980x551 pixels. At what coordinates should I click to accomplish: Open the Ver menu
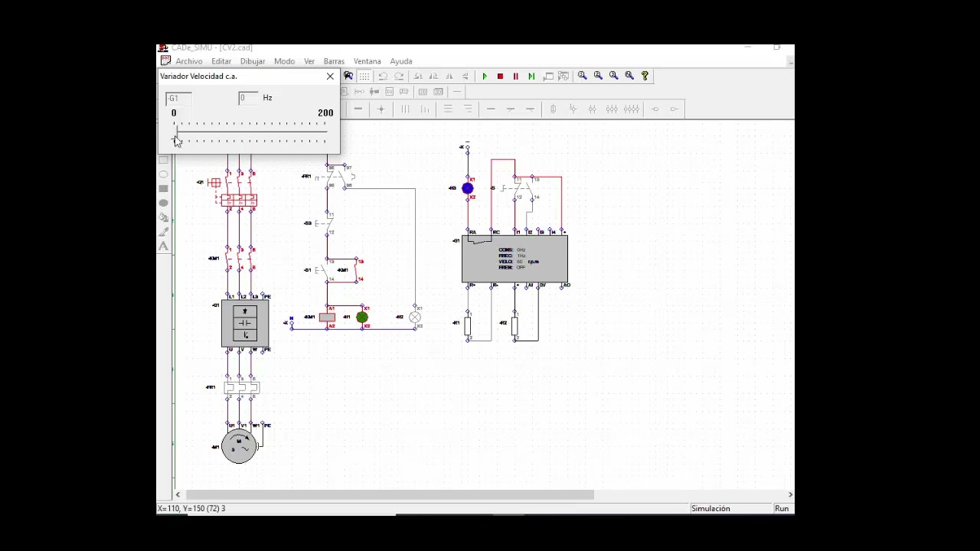click(x=309, y=61)
